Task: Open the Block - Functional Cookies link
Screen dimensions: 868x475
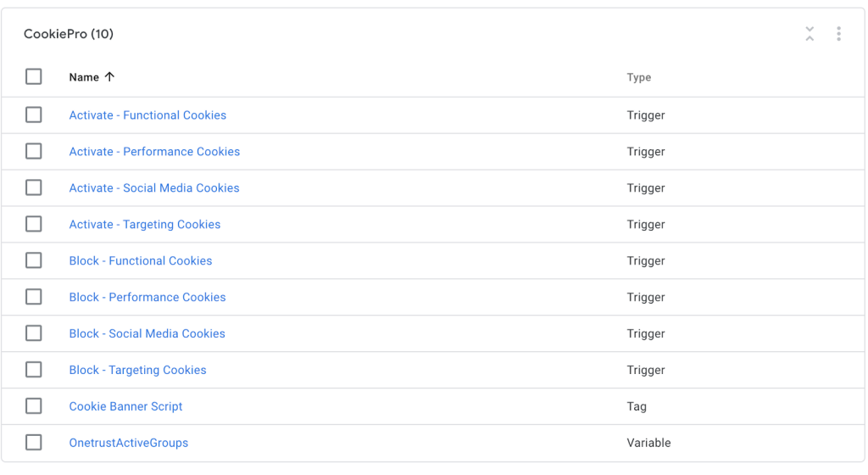Action: click(x=141, y=260)
